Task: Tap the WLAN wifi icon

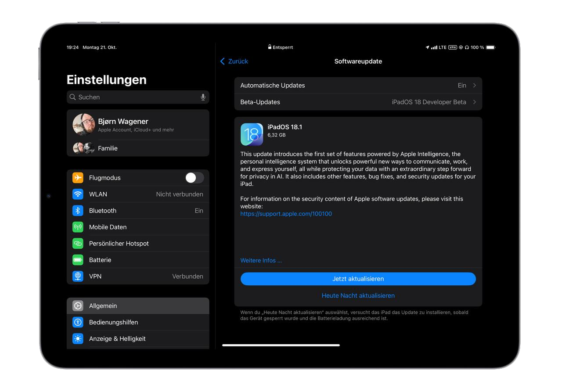Action: pos(78,194)
